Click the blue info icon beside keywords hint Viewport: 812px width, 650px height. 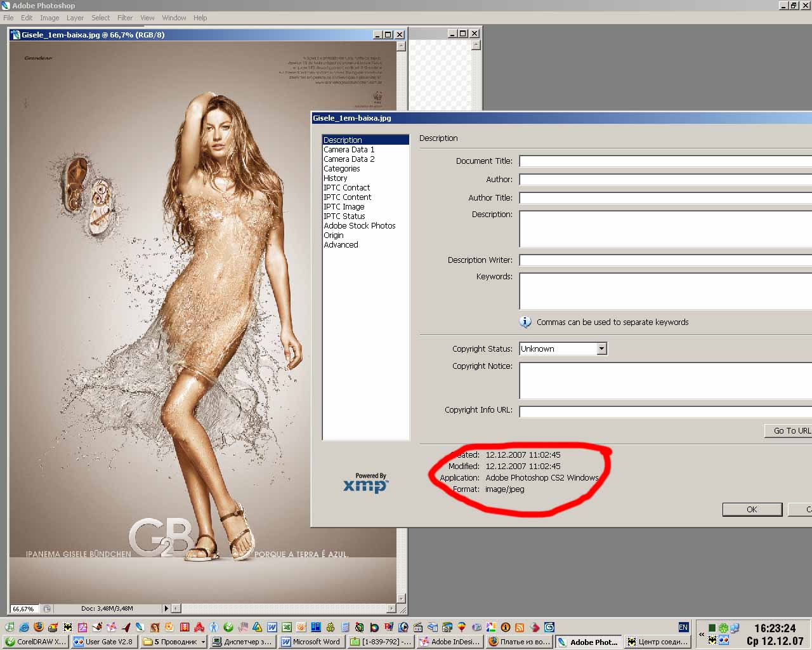pos(525,322)
